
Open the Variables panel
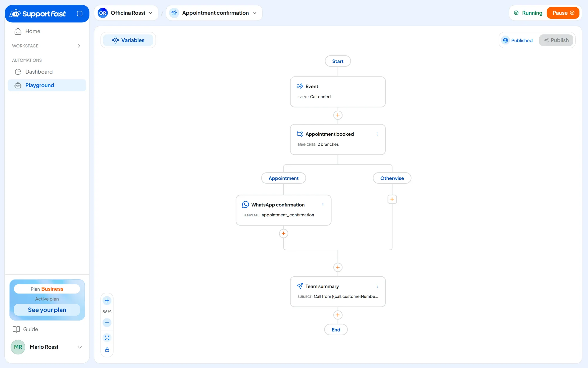[x=128, y=40]
